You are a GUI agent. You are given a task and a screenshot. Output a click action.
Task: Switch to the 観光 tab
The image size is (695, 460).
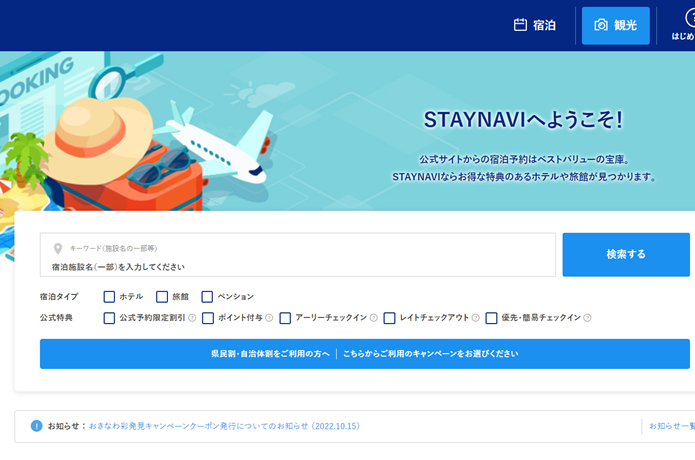point(616,26)
